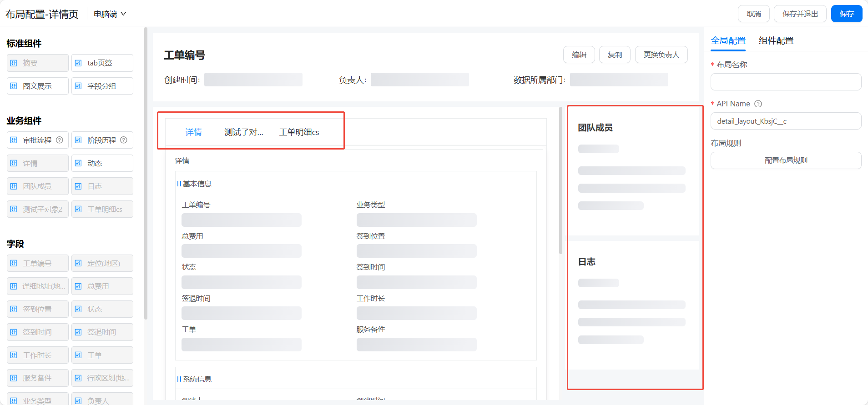Screen dimensions: 868x405
Task: Click the API Name input field
Action: [786, 121]
